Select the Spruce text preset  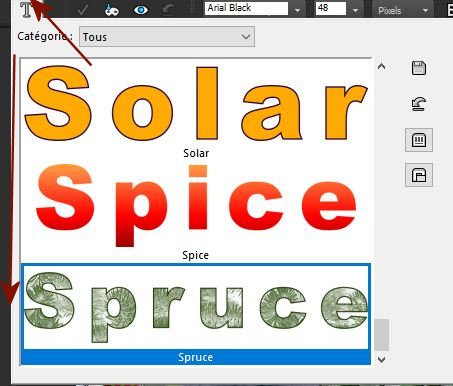click(196, 314)
